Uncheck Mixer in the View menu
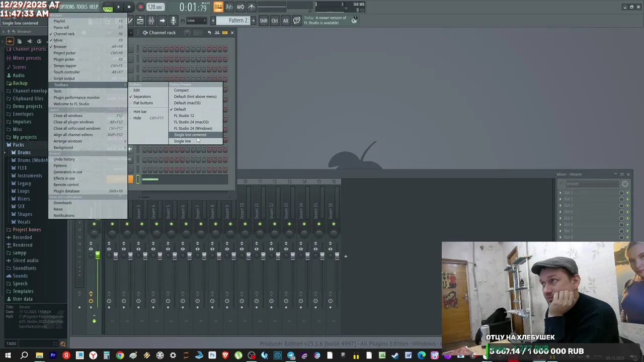The width and height of the screenshot is (644, 362). click(x=88, y=40)
